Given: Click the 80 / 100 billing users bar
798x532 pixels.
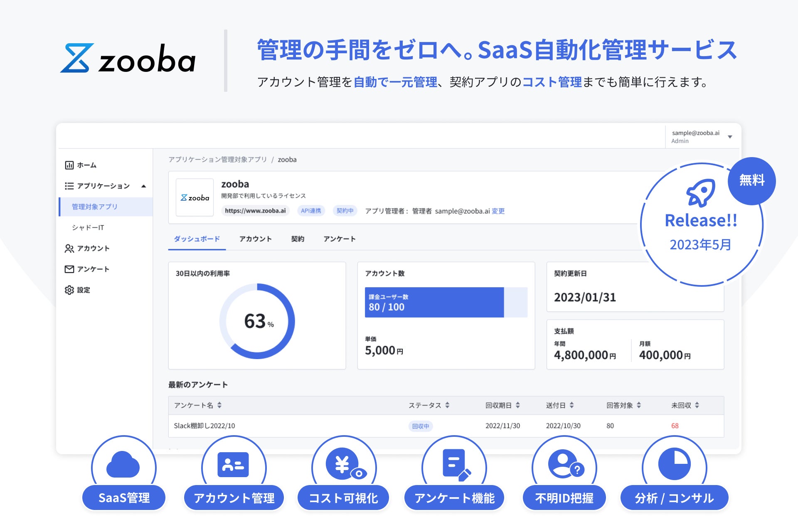Looking at the screenshot, I should coord(434,303).
